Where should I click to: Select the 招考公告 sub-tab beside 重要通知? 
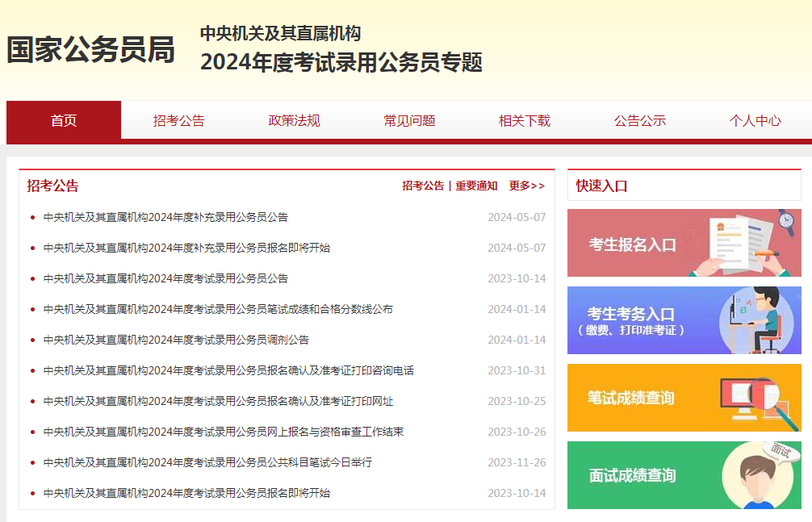[x=423, y=186]
